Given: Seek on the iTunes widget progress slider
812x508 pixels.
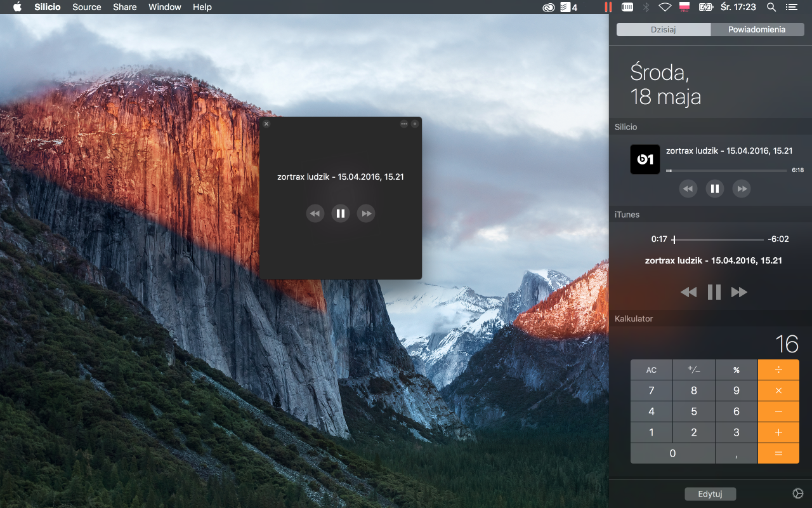Looking at the screenshot, I should click(718, 239).
